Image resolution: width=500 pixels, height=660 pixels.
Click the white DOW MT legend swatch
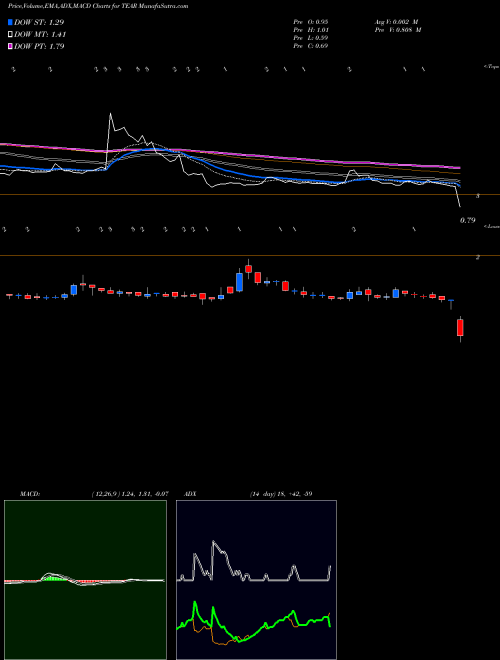tap(11, 35)
